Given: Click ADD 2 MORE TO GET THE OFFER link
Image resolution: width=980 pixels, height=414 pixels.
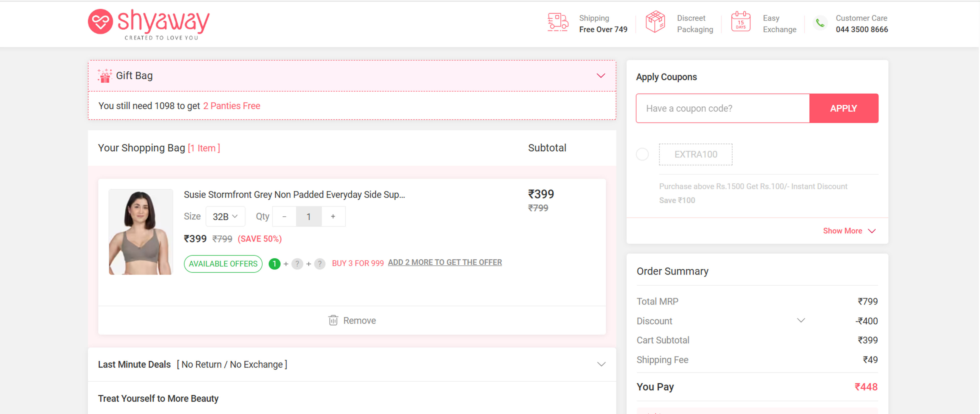Looking at the screenshot, I should point(445,262).
